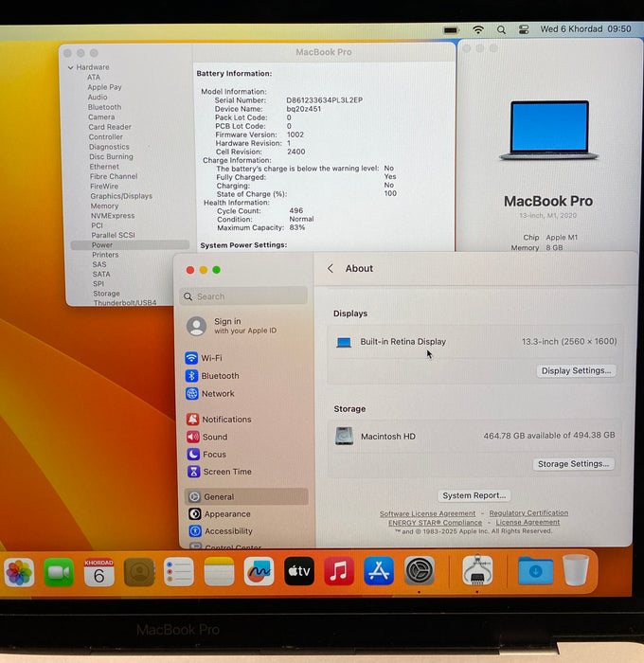Screen dimensions: 644x663
Task: Open Storage Settings
Action: [x=573, y=464]
